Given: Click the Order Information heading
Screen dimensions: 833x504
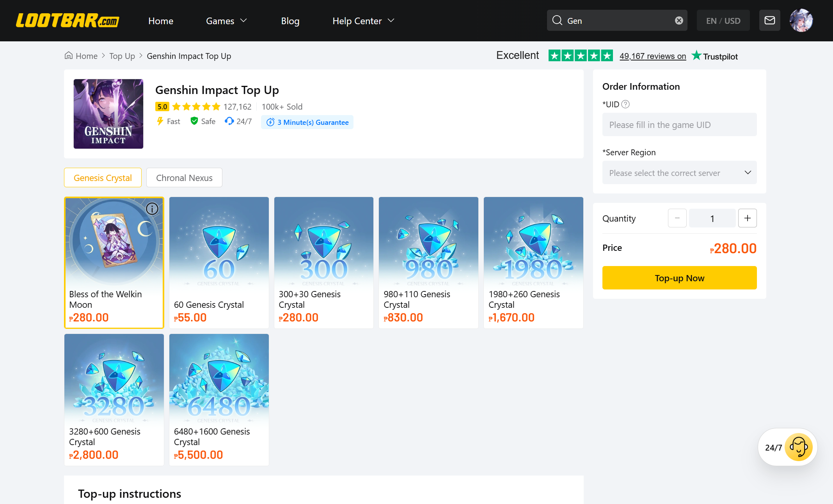Looking at the screenshot, I should [641, 86].
